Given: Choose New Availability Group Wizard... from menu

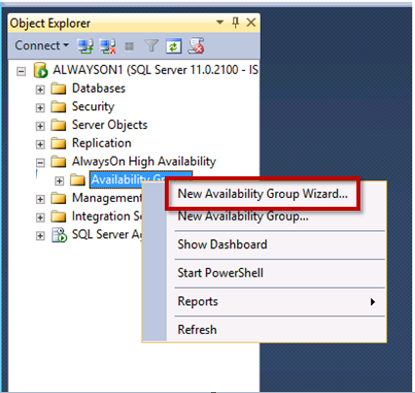Looking at the screenshot, I should 263,194.
